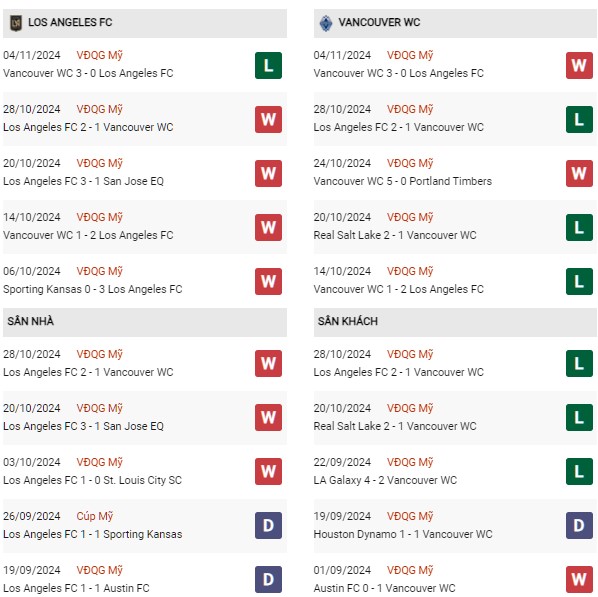Select the SÂN NHÀ section header
598x597 pixels.
(x=145, y=322)
